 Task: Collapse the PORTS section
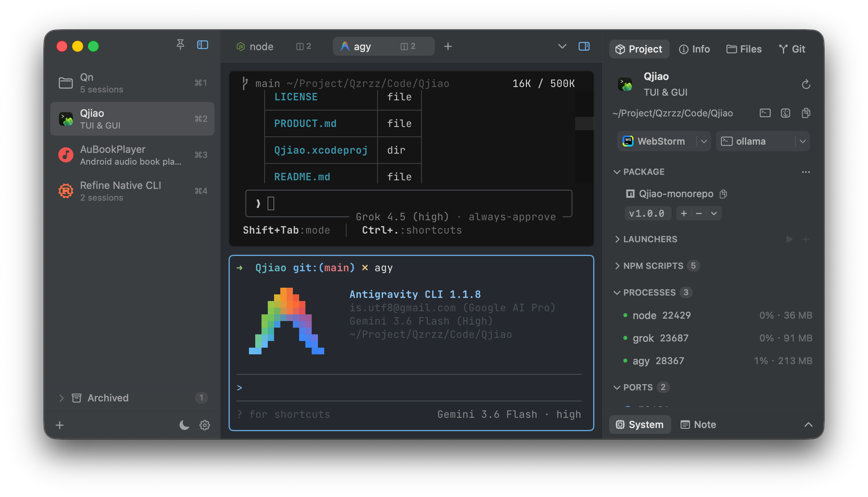tap(617, 387)
